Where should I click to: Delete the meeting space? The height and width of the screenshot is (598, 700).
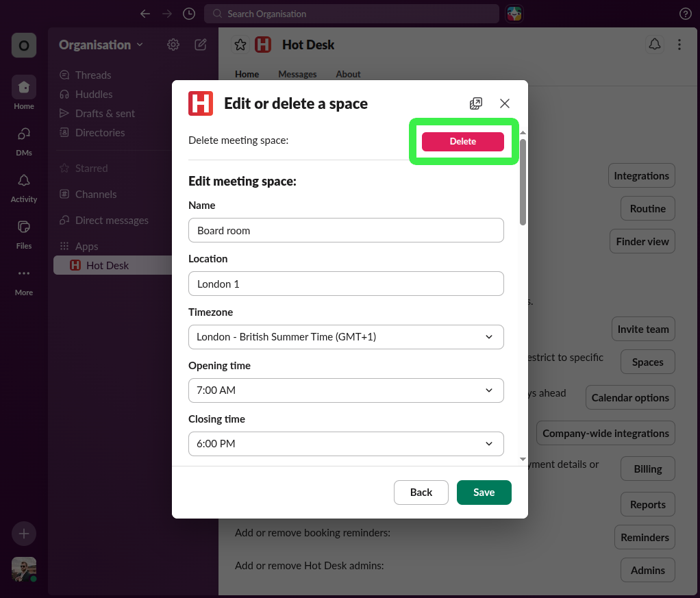coord(463,141)
